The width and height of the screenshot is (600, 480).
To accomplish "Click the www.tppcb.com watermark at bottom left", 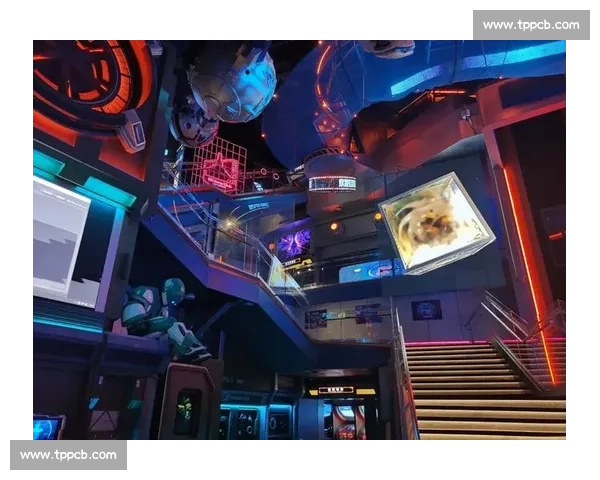I will point(68,456).
